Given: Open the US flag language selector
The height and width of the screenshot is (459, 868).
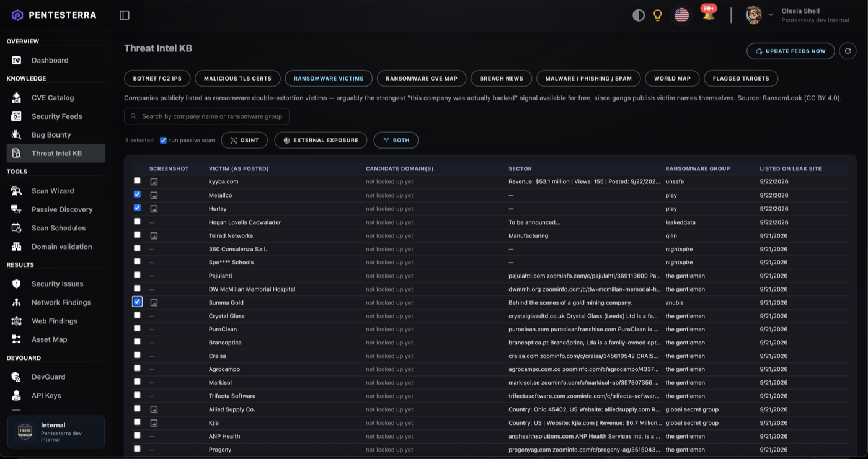Looking at the screenshot, I should pos(681,15).
